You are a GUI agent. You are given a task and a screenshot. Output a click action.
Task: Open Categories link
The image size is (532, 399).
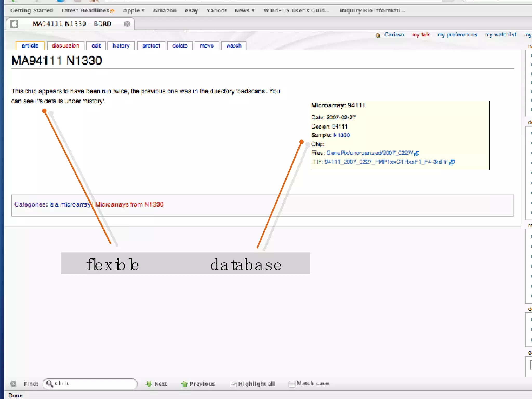[30, 204]
